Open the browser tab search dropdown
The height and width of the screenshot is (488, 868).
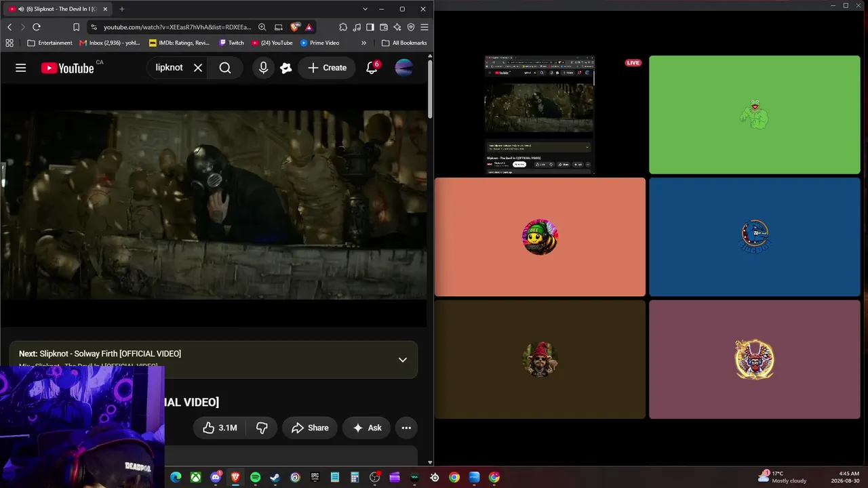(x=365, y=9)
